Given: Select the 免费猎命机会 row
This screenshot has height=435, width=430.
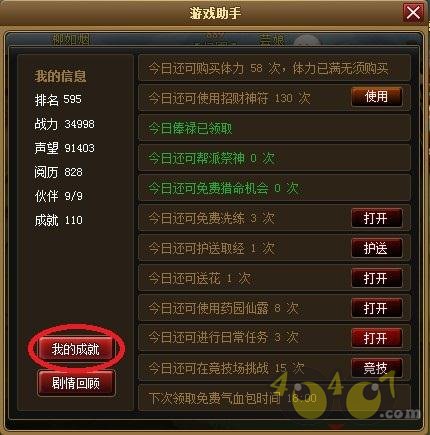Looking at the screenshot, I should pyautogui.click(x=274, y=188).
